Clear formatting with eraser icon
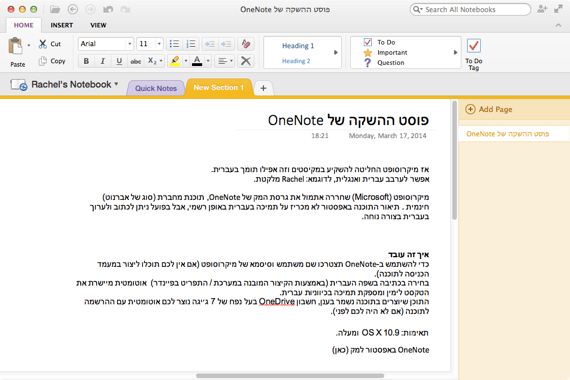The height and width of the screenshot is (380, 570). 246,44
